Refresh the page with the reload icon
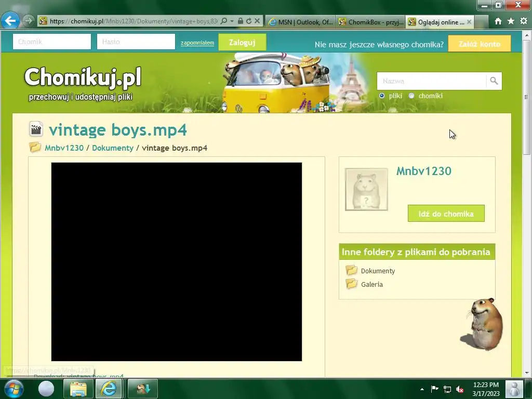This screenshot has width=532, height=399. pyautogui.click(x=249, y=21)
